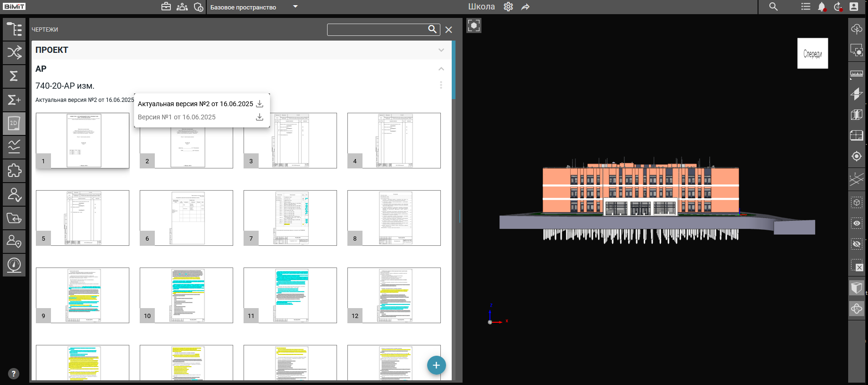This screenshot has width=868, height=385.
Task: Click the puzzle piece plugins icon
Action: coord(14,171)
